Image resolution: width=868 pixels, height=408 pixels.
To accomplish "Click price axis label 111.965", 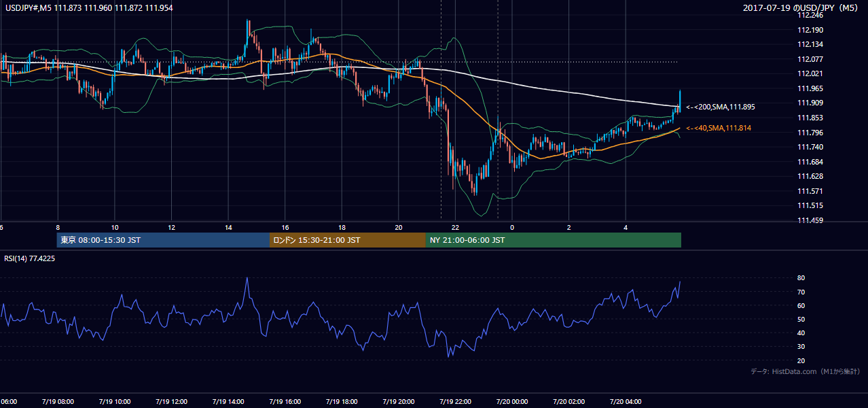I will [812, 88].
